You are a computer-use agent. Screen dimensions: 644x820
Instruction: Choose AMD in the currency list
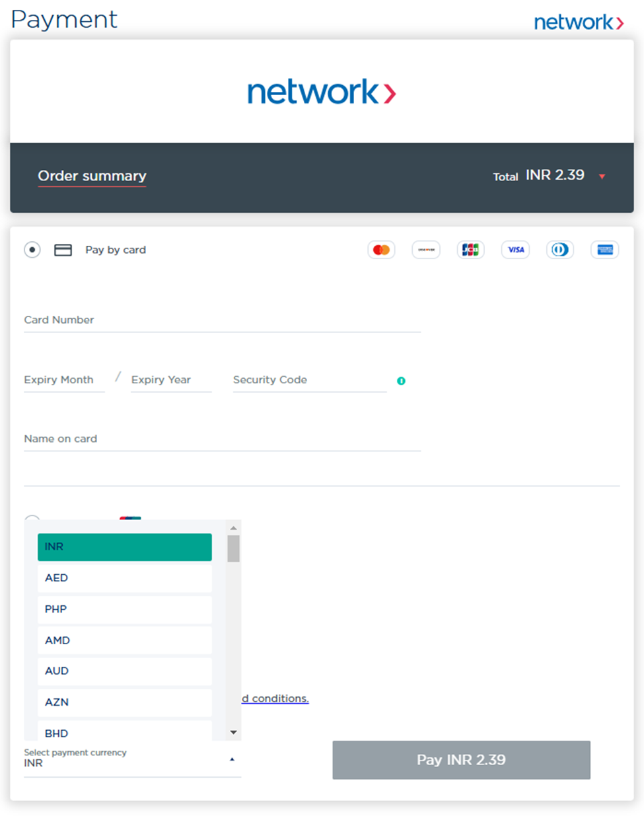coord(125,640)
